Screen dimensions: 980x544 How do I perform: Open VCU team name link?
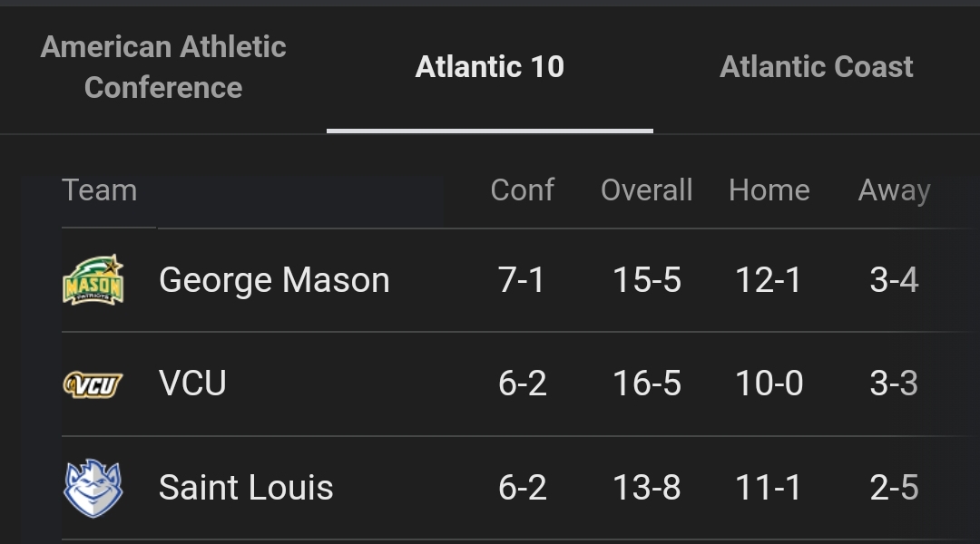(x=192, y=383)
